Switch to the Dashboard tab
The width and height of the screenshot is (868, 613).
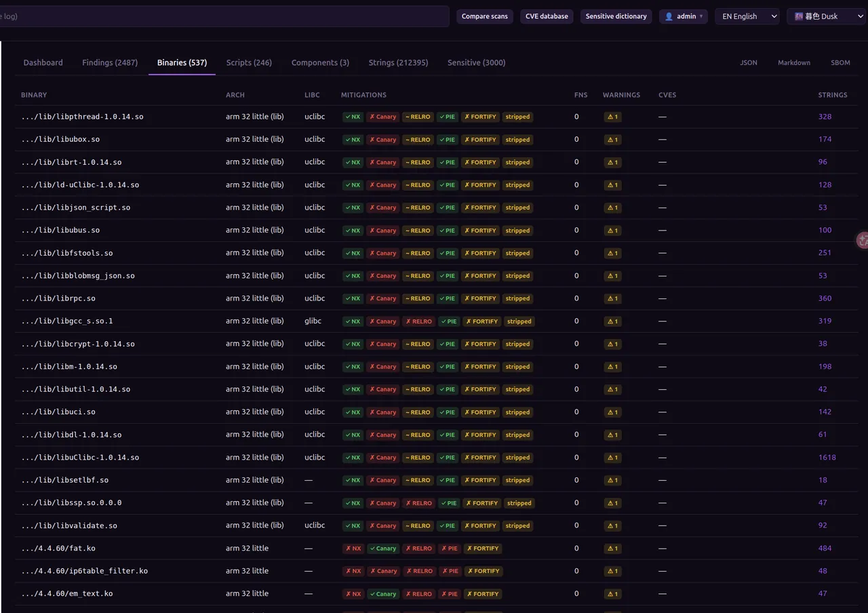[43, 62]
